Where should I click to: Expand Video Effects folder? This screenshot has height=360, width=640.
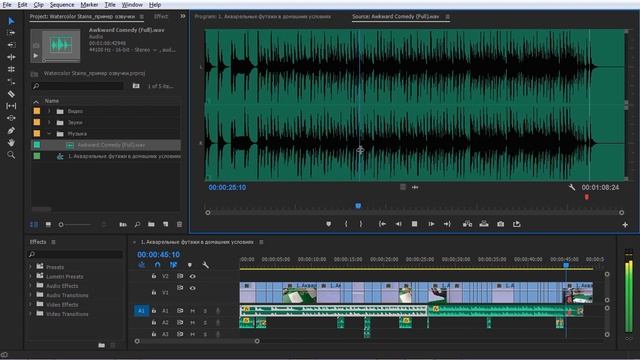click(30, 304)
